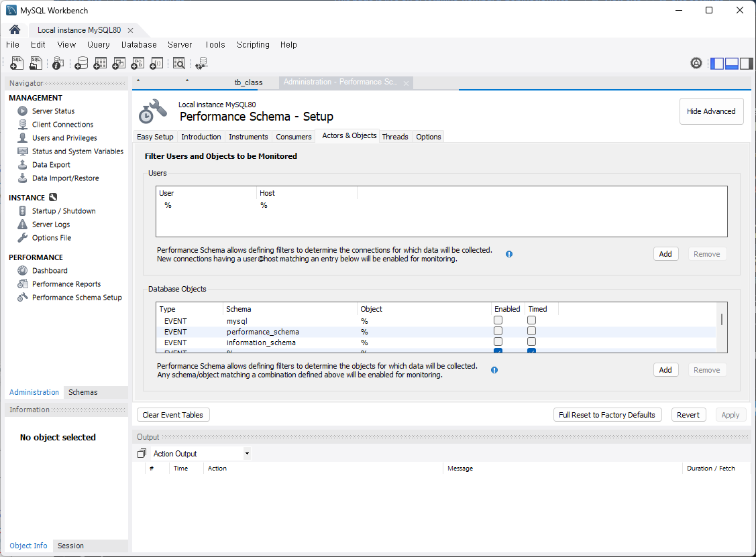Open Startup / Shutdown in navigator
756x557 pixels.
click(x=64, y=211)
